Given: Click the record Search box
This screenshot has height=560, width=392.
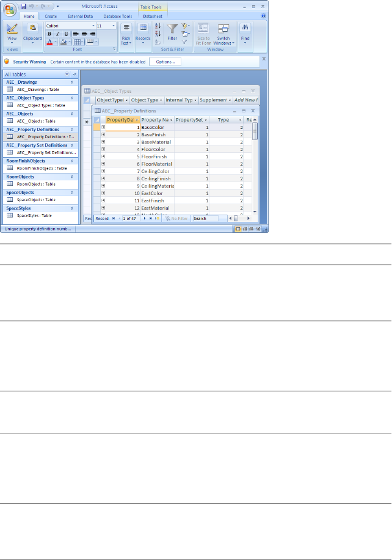Looking at the screenshot, I should pos(205,219).
